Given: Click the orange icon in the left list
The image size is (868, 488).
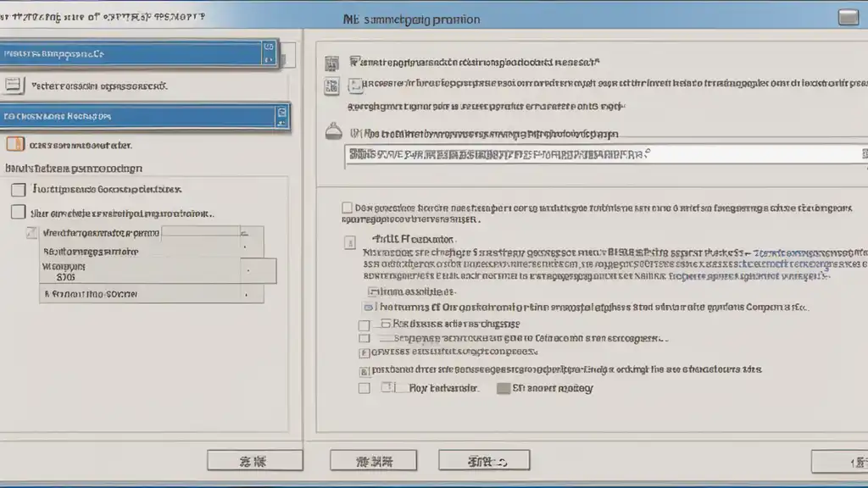Looking at the screenshot, I should [15, 144].
